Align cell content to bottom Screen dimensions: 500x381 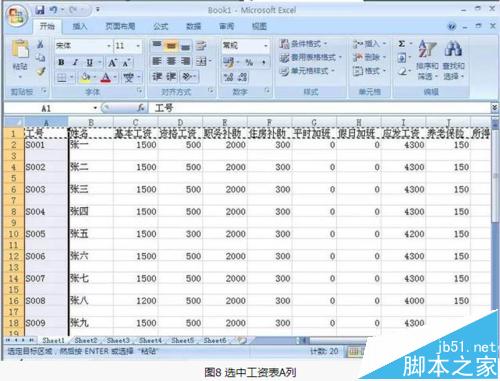185,45
